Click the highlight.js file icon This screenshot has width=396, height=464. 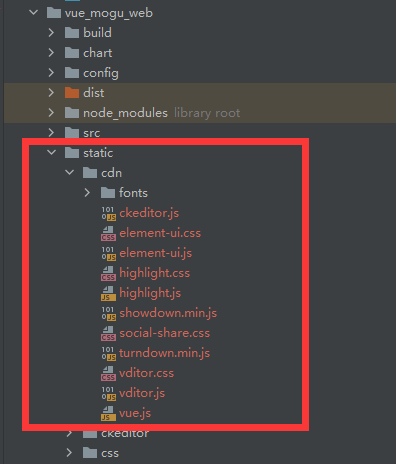pos(108,293)
